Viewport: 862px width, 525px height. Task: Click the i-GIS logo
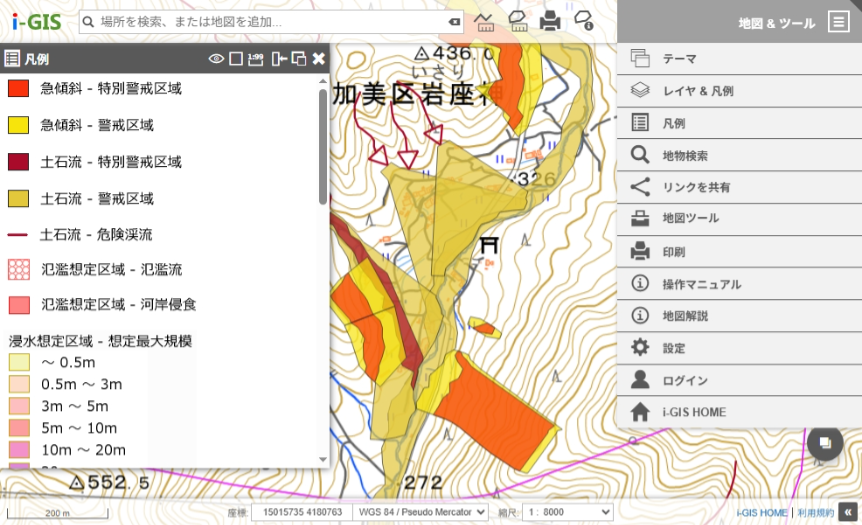click(x=36, y=22)
